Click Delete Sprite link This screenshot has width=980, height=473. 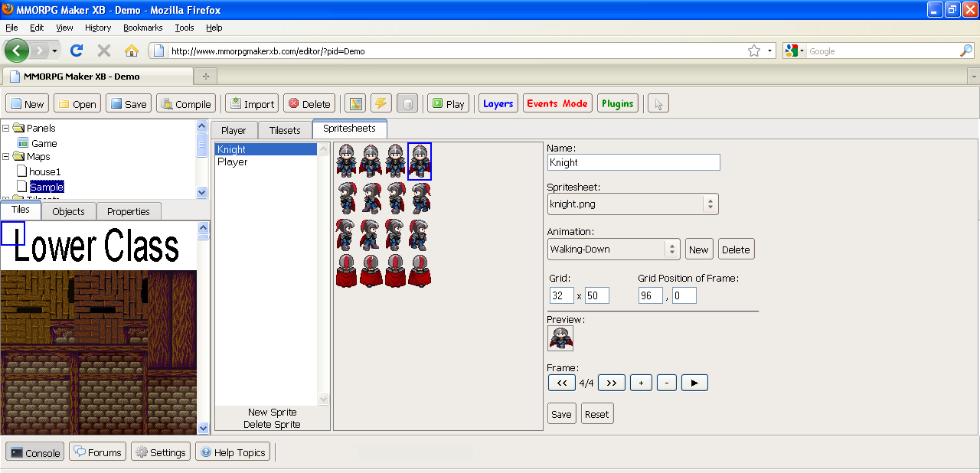272,424
